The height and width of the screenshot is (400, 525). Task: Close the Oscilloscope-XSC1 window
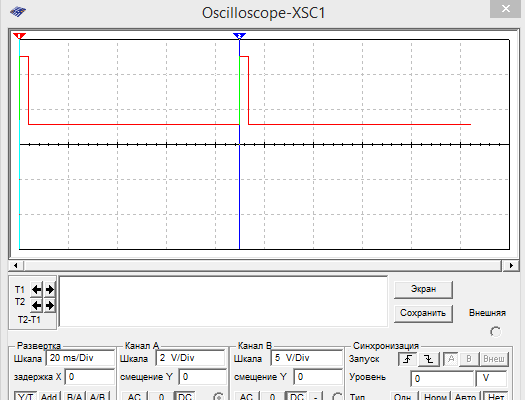click(x=506, y=8)
